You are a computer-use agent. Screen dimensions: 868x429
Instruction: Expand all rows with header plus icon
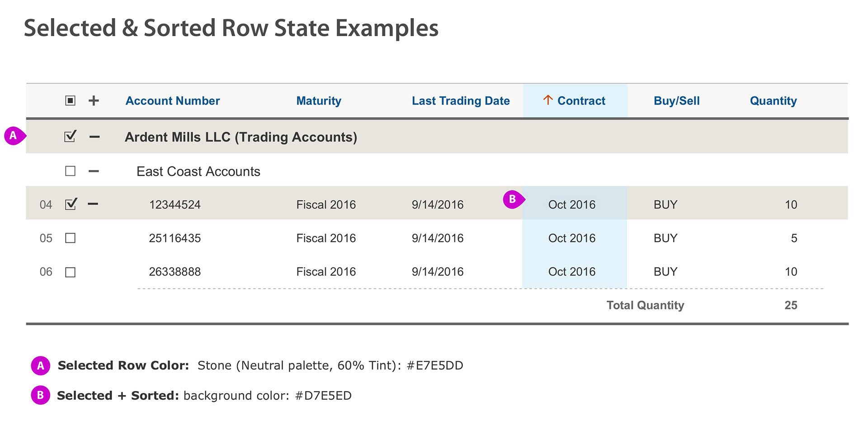tap(94, 100)
